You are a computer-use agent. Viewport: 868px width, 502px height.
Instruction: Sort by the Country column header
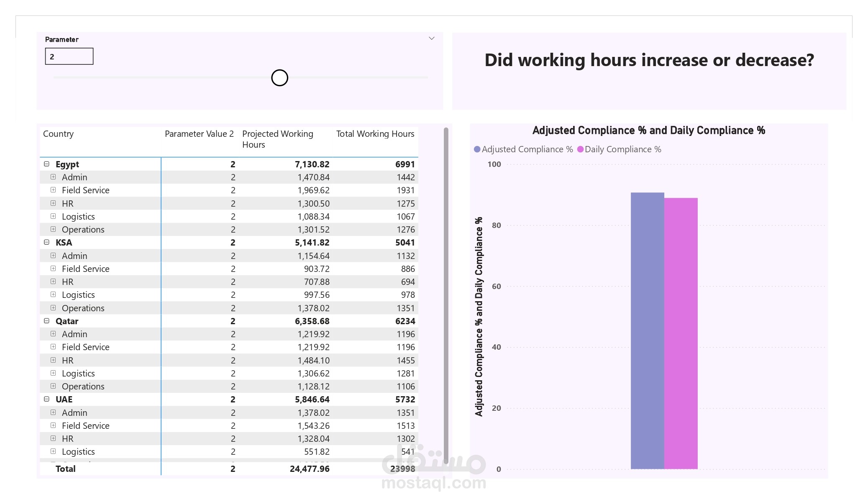58,134
